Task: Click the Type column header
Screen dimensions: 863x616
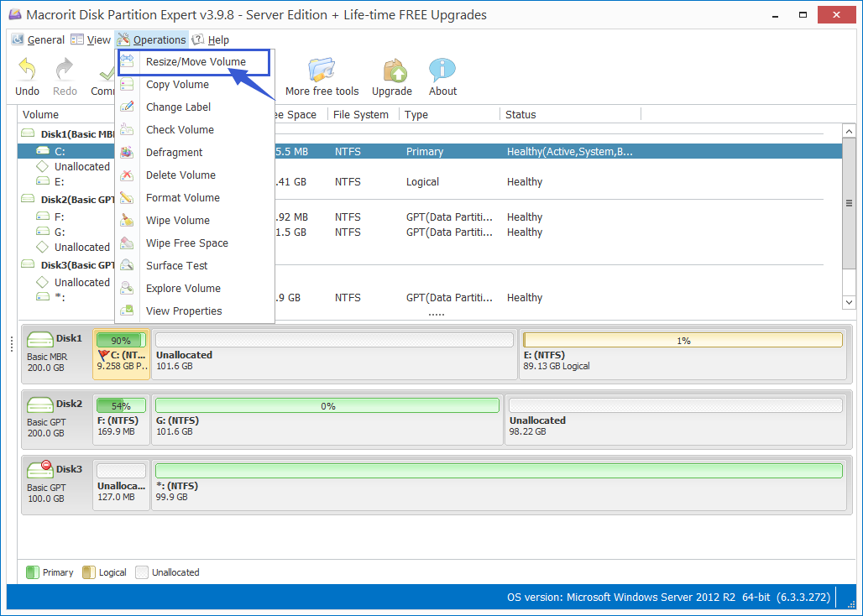Action: (x=449, y=114)
